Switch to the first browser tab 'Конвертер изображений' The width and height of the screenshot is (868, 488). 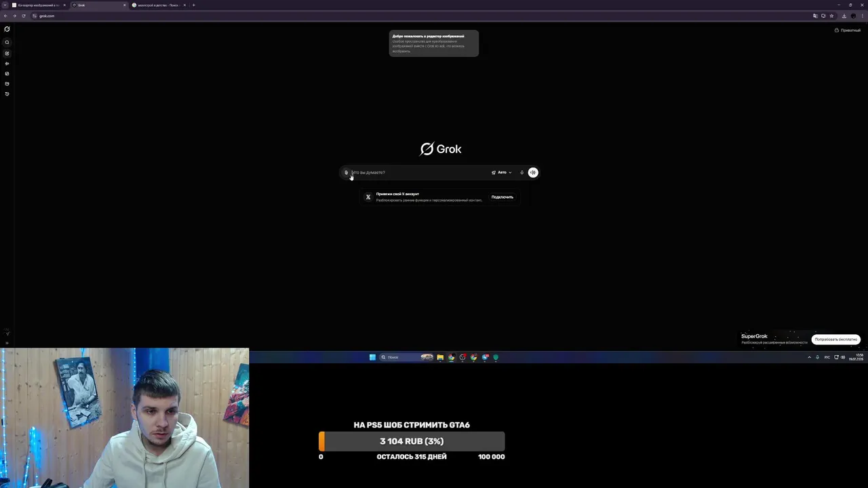click(38, 5)
